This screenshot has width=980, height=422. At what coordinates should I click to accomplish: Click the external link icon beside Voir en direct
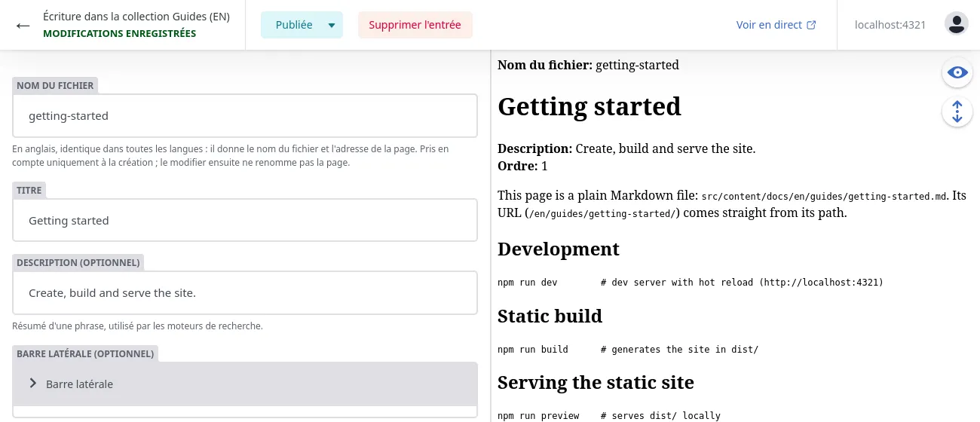812,25
